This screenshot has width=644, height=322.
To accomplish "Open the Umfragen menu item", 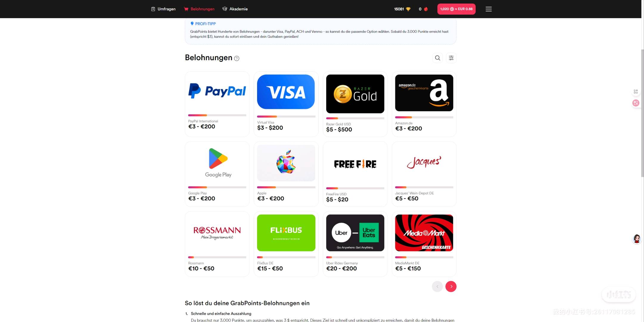I will click(x=163, y=9).
